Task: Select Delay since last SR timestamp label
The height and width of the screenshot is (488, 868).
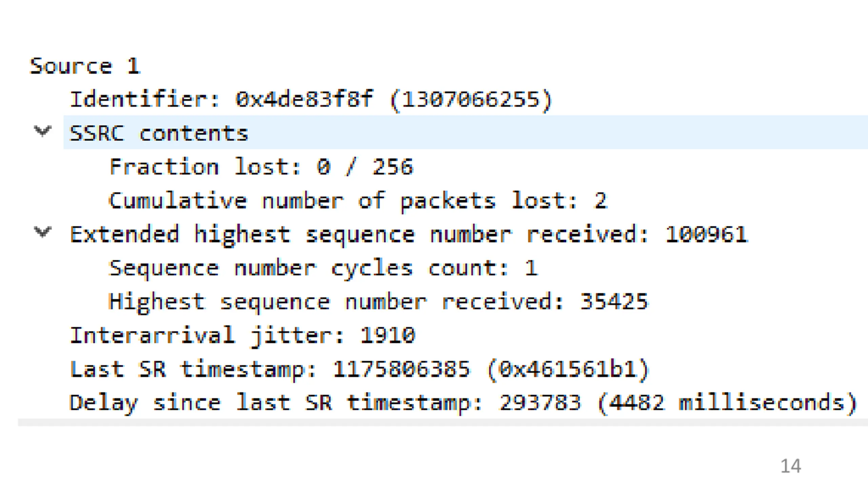Action: pyautogui.click(x=276, y=403)
